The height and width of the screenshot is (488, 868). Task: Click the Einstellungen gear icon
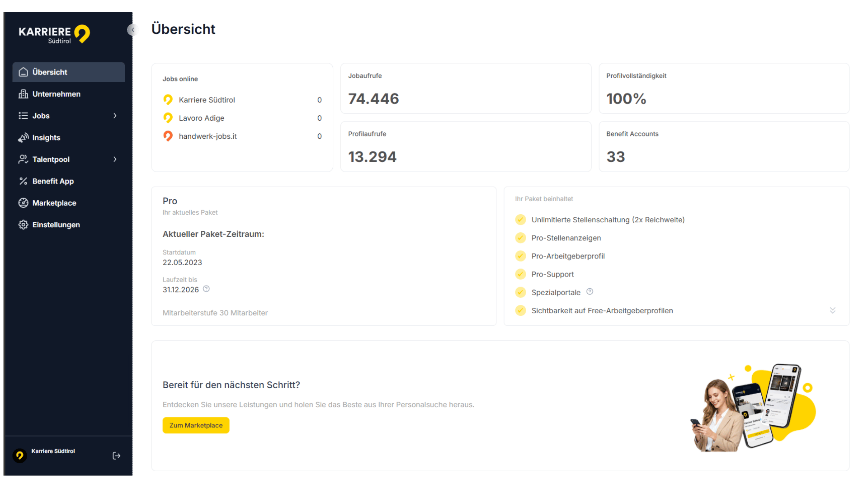(24, 225)
